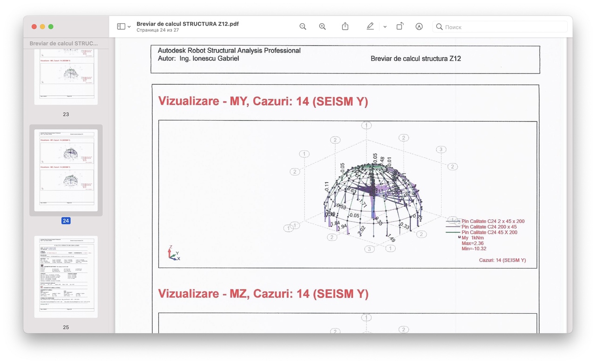
Task: Click the magnifier icon in search field
Action: click(x=439, y=27)
